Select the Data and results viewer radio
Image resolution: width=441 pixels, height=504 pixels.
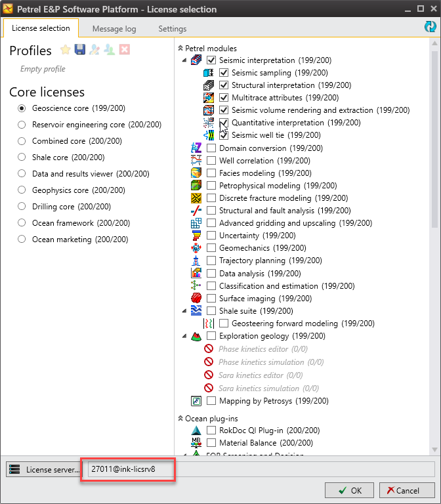click(22, 173)
